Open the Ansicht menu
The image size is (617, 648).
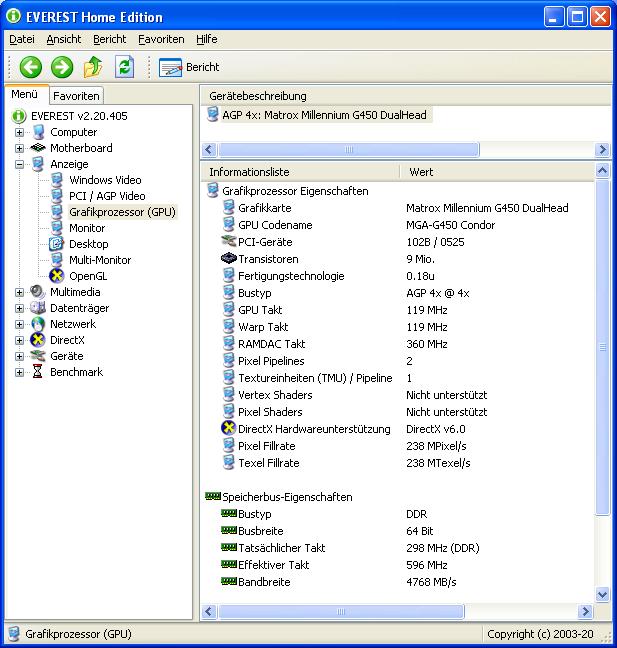pyautogui.click(x=64, y=39)
